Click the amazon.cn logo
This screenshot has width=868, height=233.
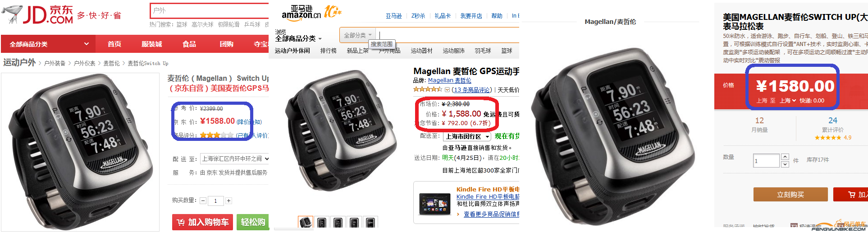click(301, 12)
